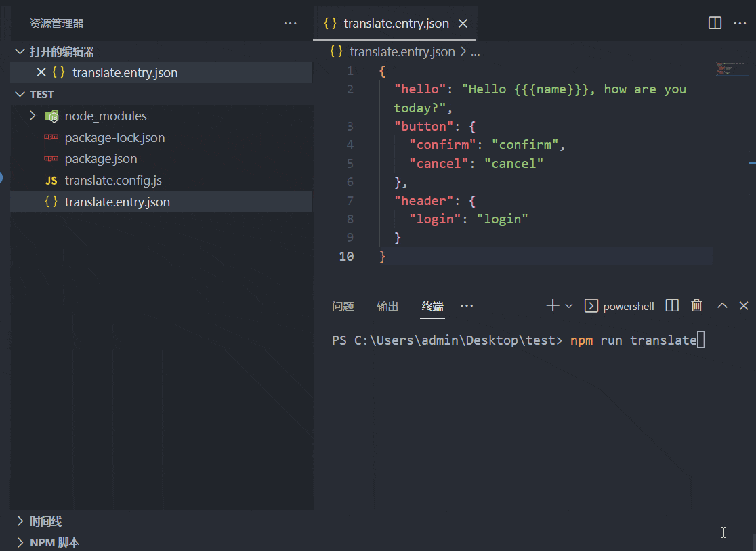Split the terminal pane
The width and height of the screenshot is (756, 551).
672,305
